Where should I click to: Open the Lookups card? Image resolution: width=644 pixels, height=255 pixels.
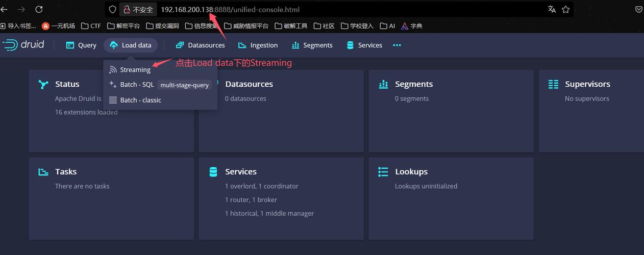(x=451, y=199)
